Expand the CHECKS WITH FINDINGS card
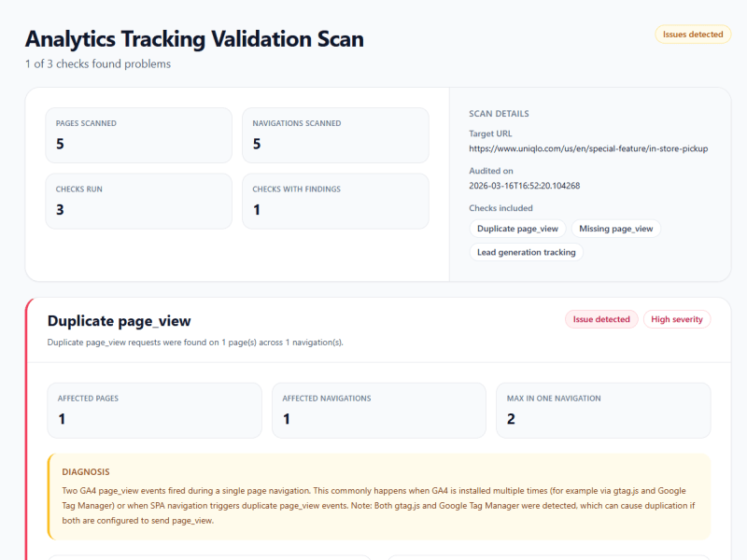Screen dimensions: 747x560 click(337, 201)
